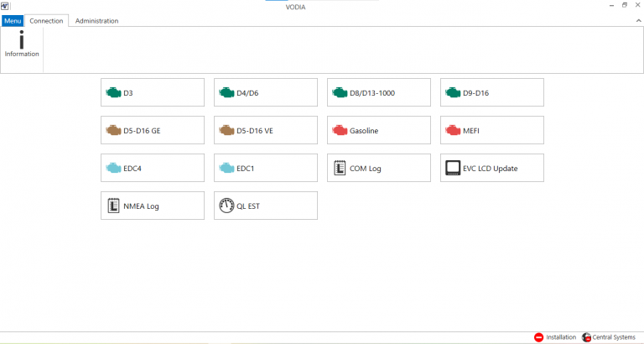Viewport: 644px width, 344px height.
Task: Click the NMEA Log notepad icon
Action: coord(113,206)
